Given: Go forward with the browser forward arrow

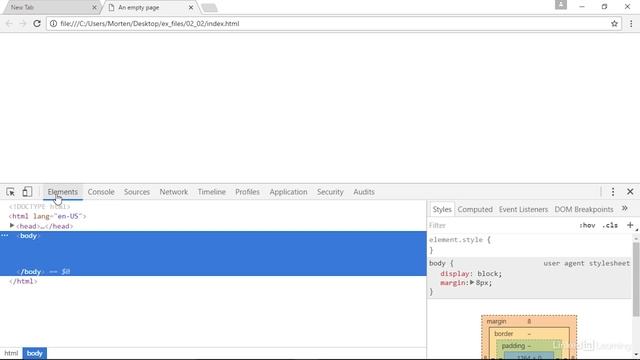Looking at the screenshot, I should [23, 24].
